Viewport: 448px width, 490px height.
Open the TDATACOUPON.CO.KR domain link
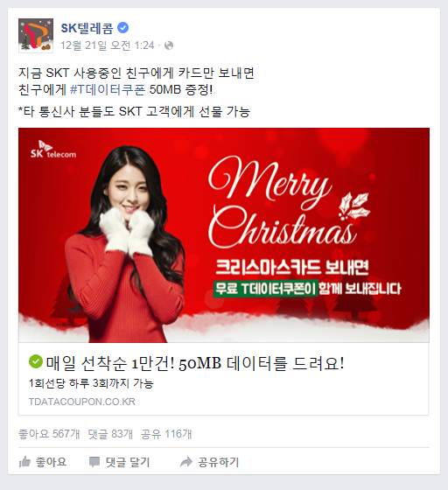[82, 402]
